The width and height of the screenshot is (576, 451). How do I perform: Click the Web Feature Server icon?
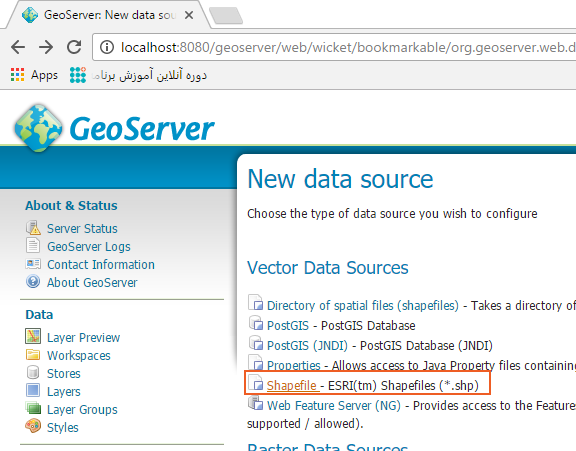256,403
